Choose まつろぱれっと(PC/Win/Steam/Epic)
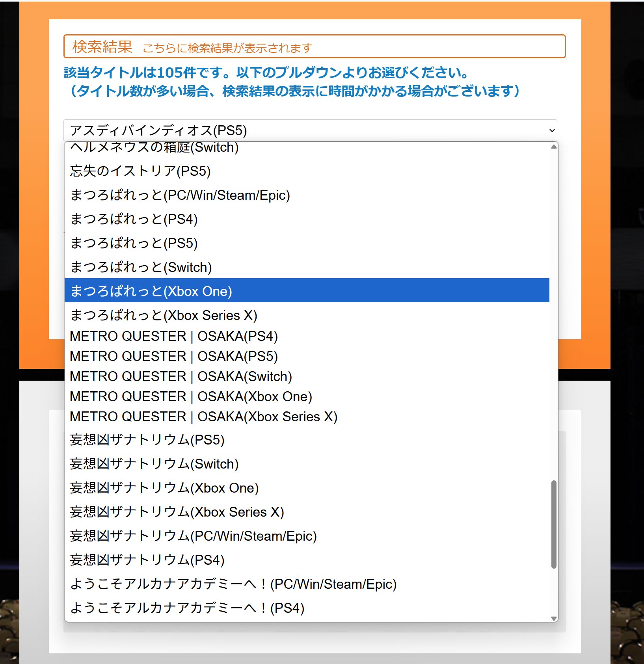The image size is (644, 664). [307, 195]
